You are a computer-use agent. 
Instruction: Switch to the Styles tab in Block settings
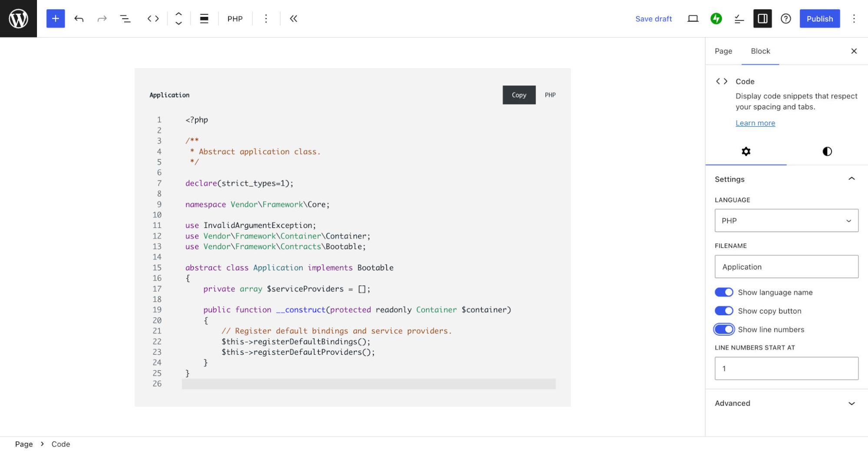(x=827, y=151)
